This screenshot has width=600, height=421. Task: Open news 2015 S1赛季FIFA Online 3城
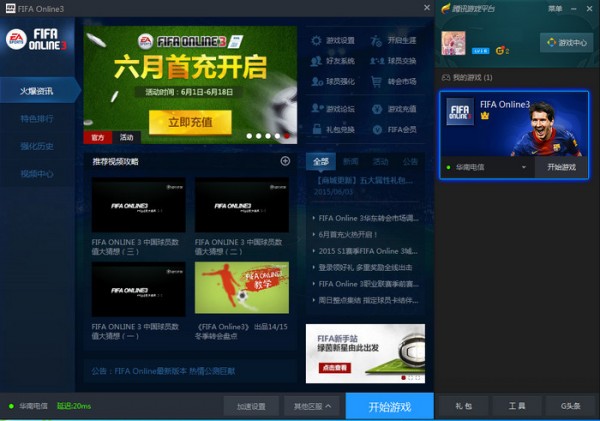click(368, 251)
